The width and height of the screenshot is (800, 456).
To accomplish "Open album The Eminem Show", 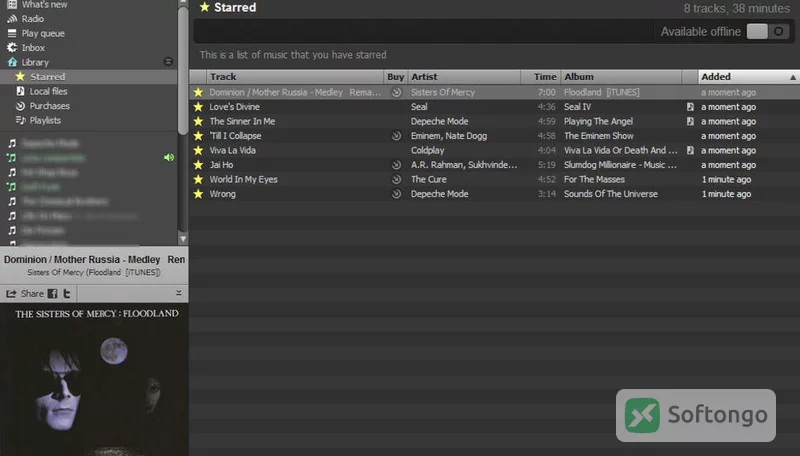I will coord(598,136).
